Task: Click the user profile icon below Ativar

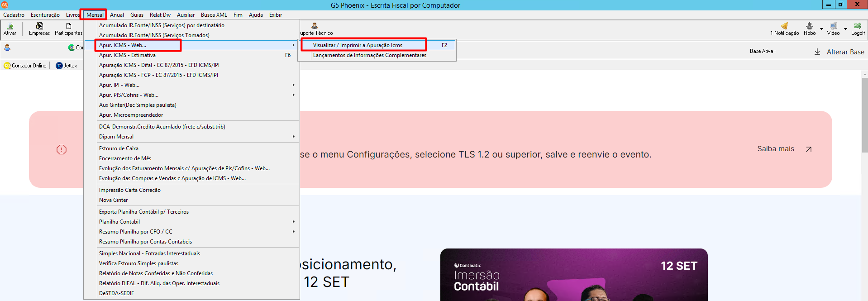Action: pos(7,48)
